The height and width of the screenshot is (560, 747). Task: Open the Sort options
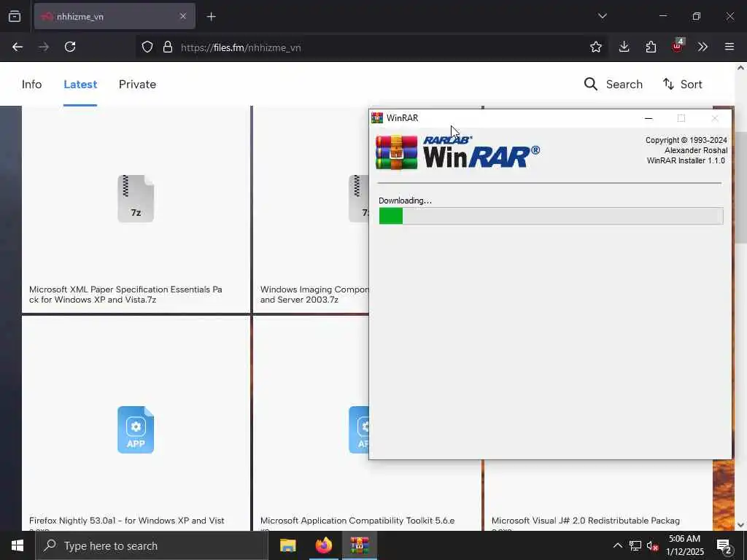682,85
